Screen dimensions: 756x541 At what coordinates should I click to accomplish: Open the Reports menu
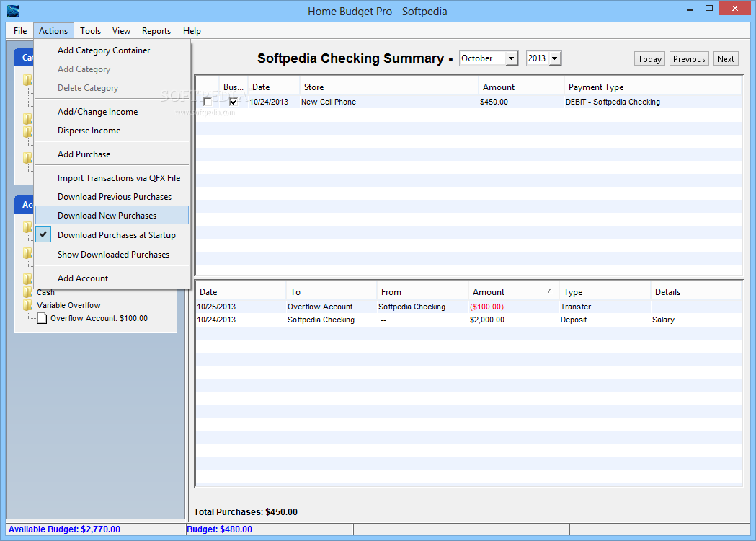tap(156, 31)
